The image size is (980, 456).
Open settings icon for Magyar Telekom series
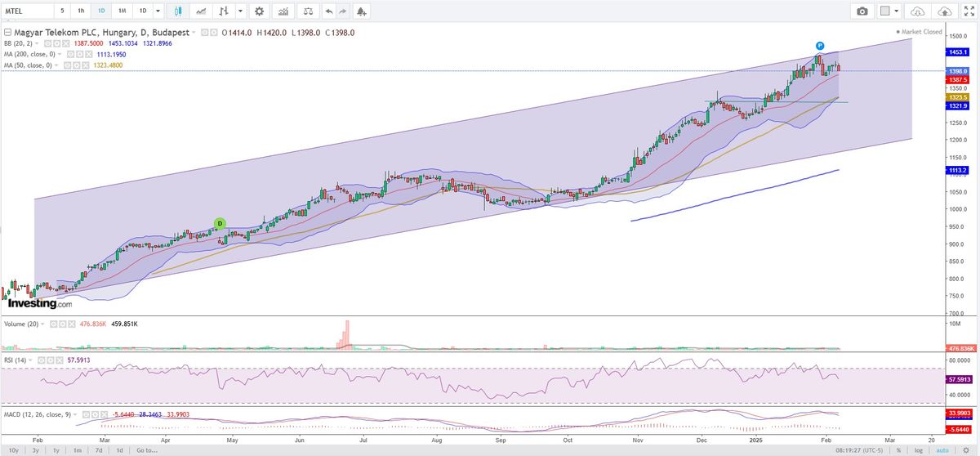click(213, 33)
